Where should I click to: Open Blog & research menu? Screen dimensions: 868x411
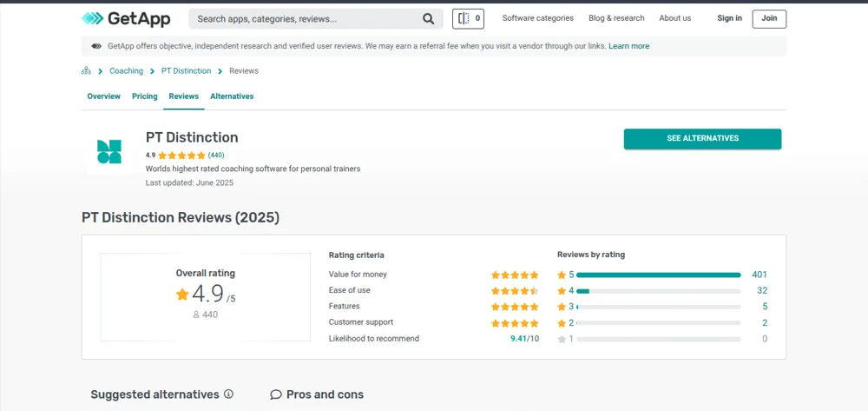coord(616,18)
